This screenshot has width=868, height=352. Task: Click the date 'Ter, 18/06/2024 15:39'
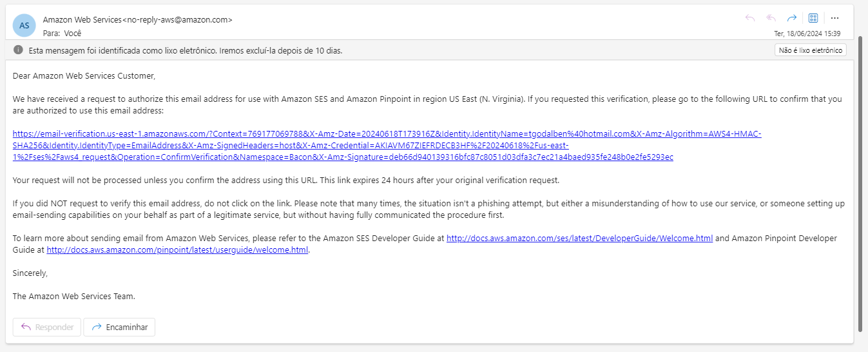pos(808,34)
